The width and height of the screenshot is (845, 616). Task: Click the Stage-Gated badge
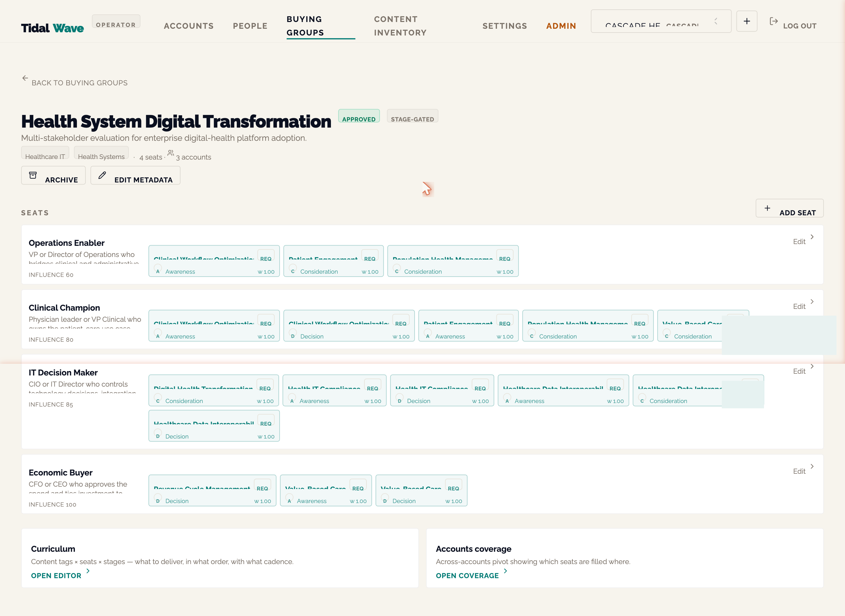pyautogui.click(x=413, y=116)
